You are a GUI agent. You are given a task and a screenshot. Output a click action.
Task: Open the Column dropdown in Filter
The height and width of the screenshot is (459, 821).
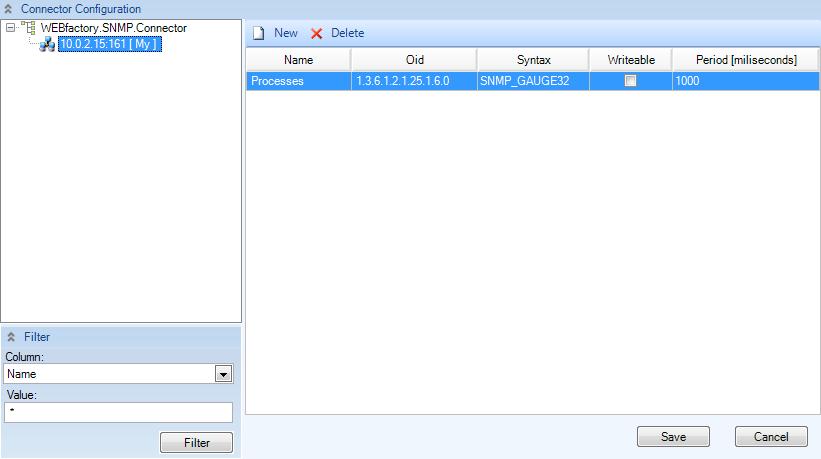point(224,374)
